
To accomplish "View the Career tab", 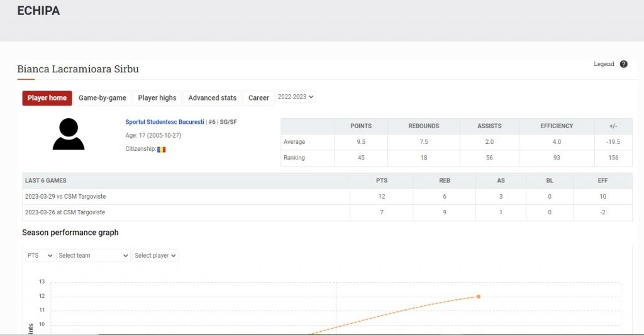I will [258, 98].
